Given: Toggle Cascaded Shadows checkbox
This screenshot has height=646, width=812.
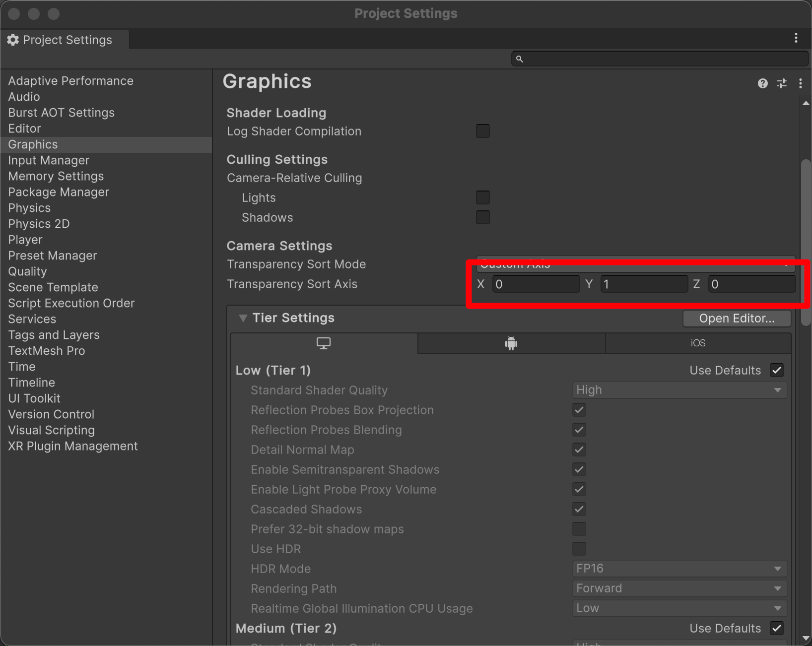Looking at the screenshot, I should click(579, 509).
